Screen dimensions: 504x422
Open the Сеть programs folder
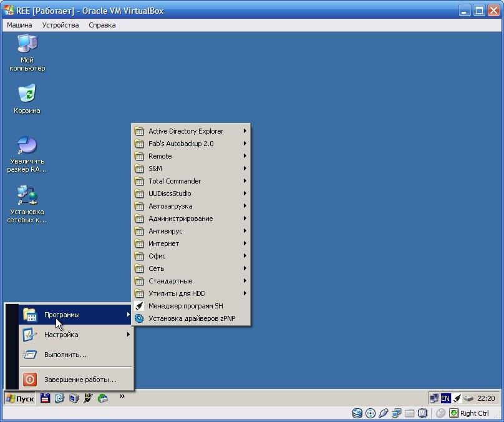(x=191, y=268)
